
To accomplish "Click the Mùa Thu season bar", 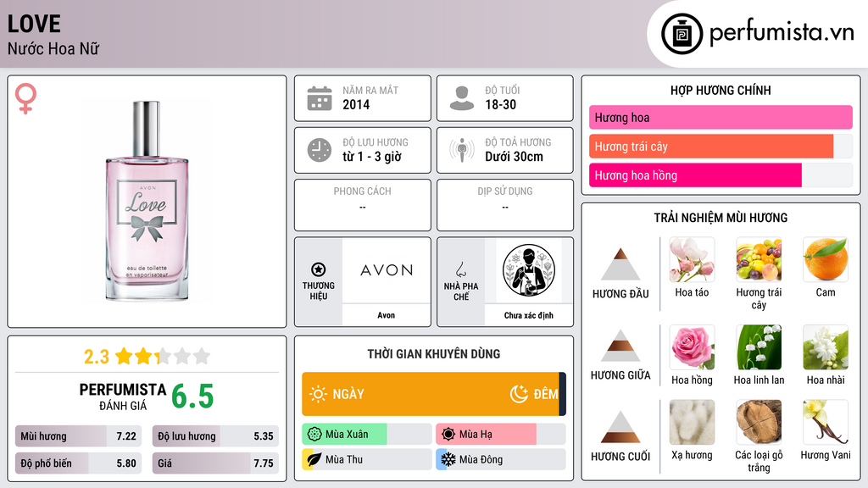I will click(366, 459).
